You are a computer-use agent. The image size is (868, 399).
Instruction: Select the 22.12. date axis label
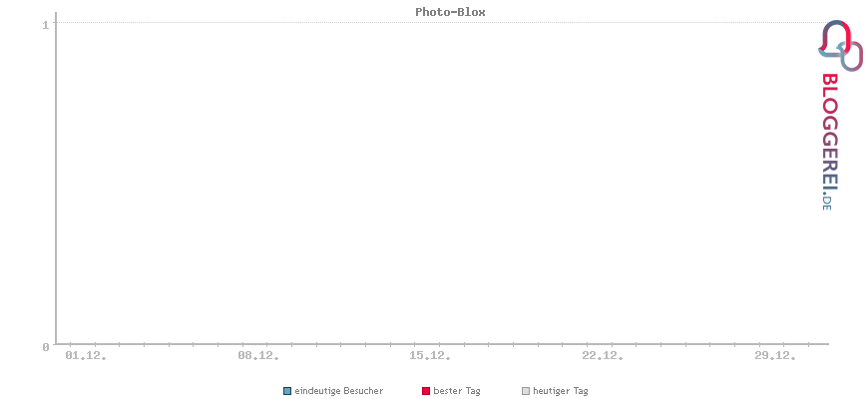tap(603, 355)
